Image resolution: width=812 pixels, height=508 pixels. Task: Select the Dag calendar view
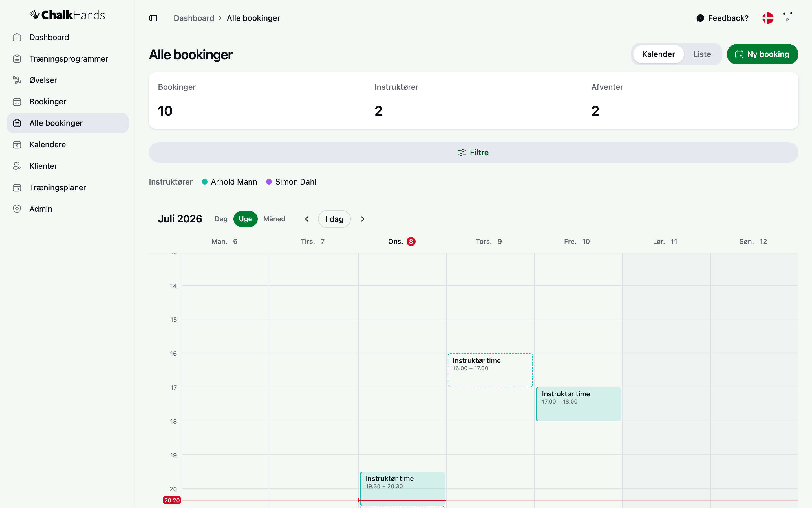(x=221, y=219)
